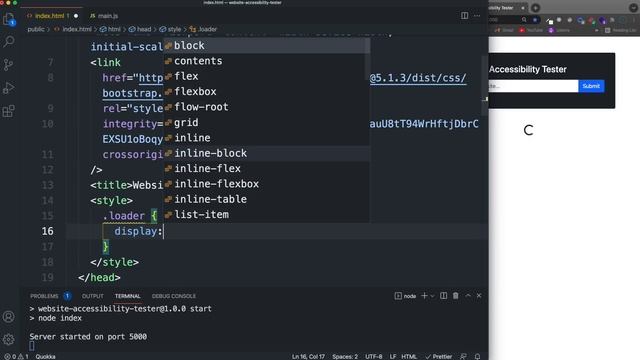Click the html breadcrumb
The image size is (640, 360).
[114, 29]
